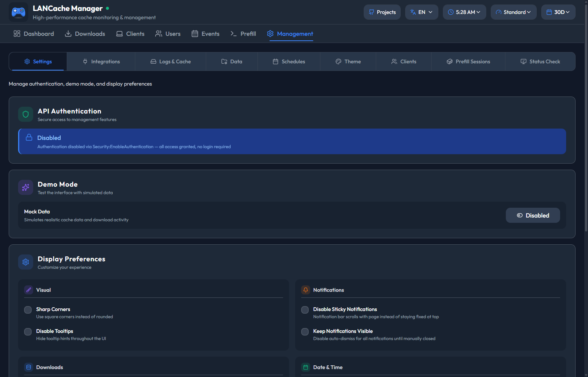
Task: Click the lock icon in the Disabled banner
Action: click(x=29, y=137)
